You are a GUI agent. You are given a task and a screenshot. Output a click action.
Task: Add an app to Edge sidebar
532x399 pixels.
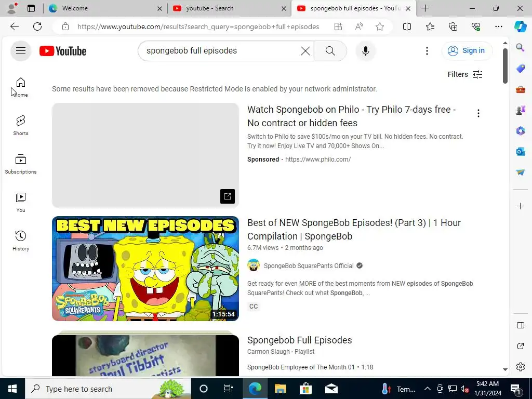click(x=520, y=206)
